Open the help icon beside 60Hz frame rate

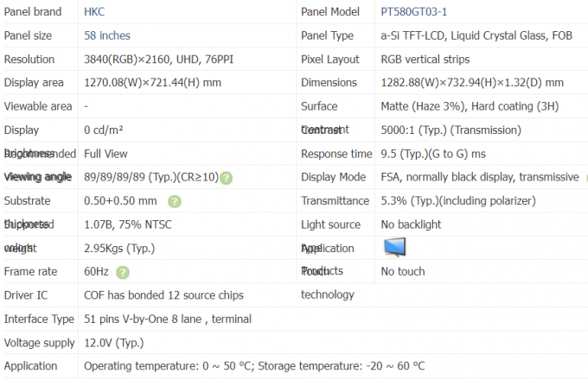point(123,272)
